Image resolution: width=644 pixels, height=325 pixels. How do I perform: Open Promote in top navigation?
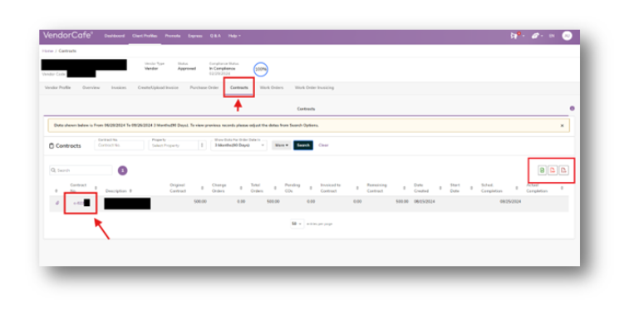point(173,36)
